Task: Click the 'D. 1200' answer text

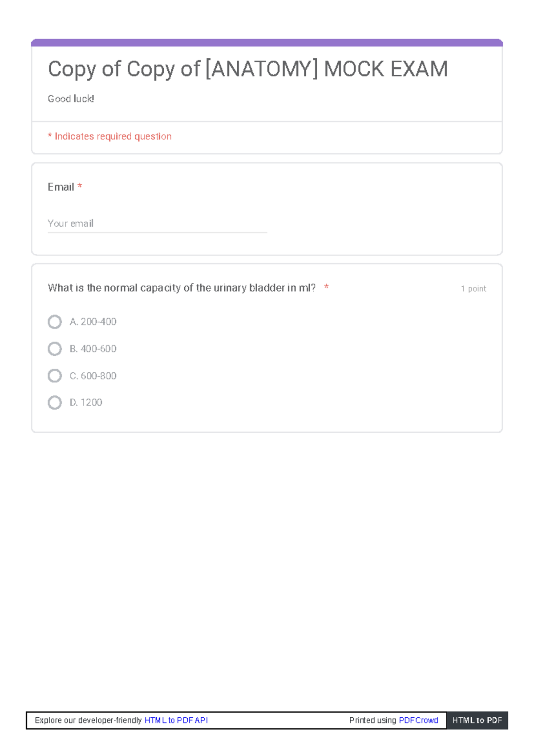Action: tap(86, 402)
